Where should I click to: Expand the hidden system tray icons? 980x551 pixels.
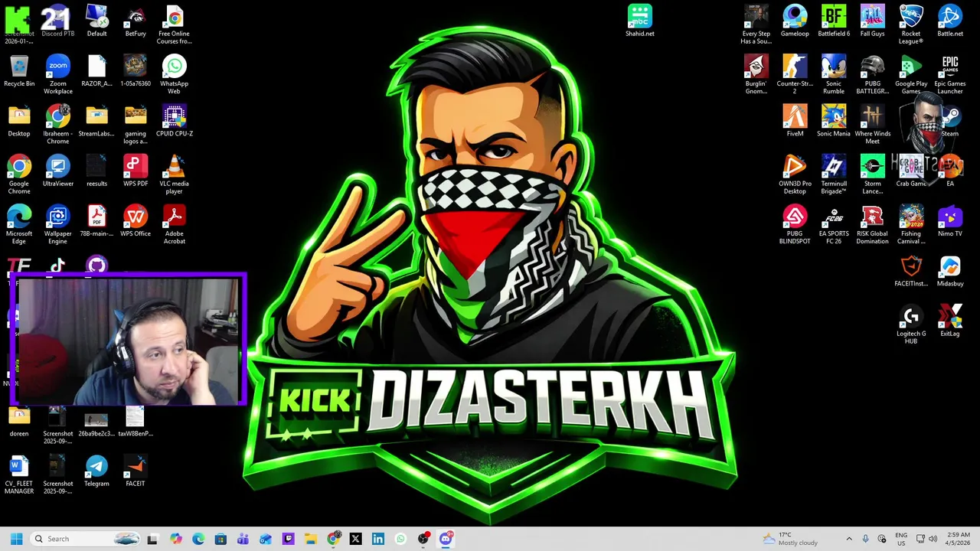[x=848, y=539]
